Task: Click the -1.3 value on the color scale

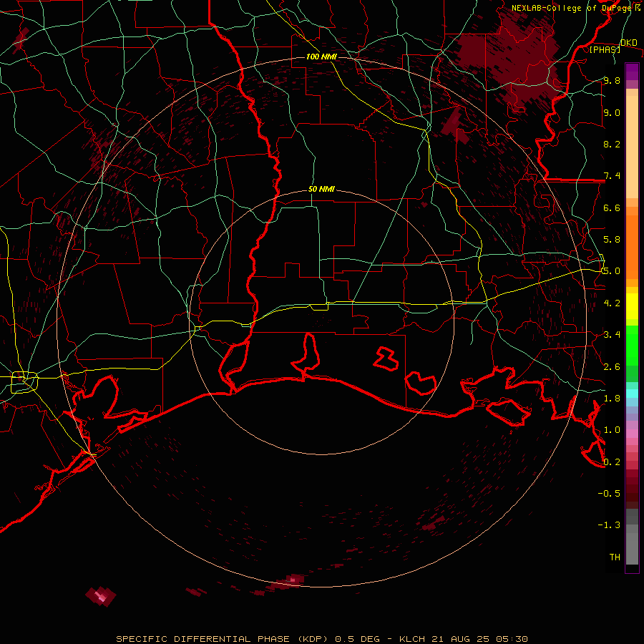Action: [x=609, y=525]
